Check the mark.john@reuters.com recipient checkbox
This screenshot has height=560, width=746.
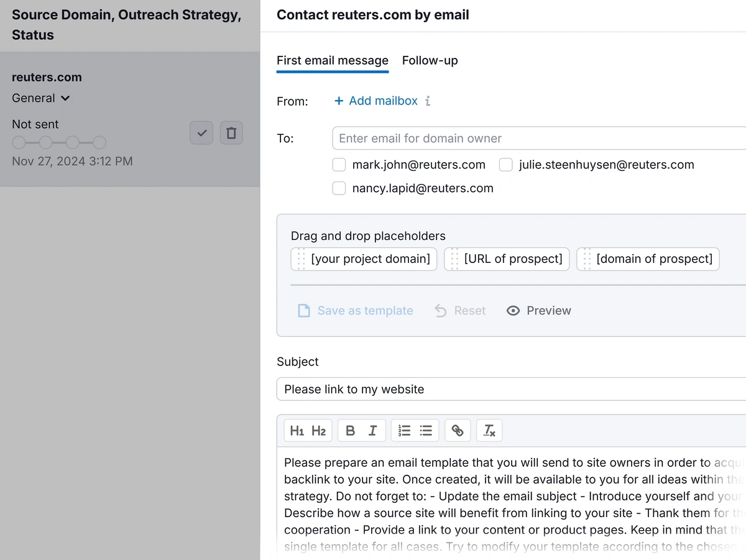(339, 165)
